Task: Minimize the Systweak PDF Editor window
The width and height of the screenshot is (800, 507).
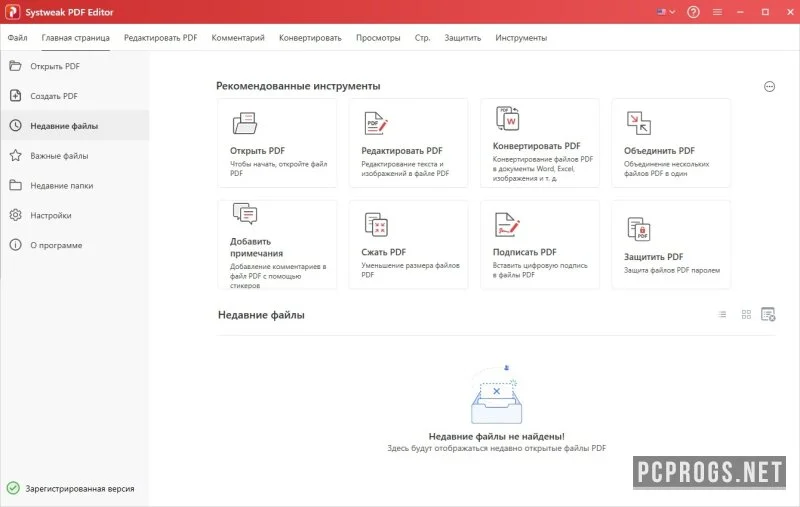Action: coord(740,12)
